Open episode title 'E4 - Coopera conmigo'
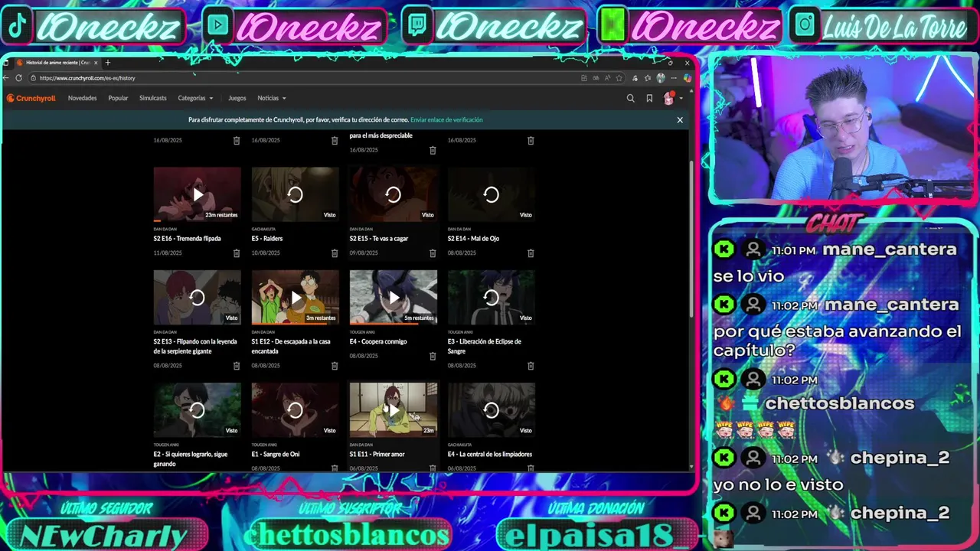This screenshot has height=551, width=980. coord(378,342)
